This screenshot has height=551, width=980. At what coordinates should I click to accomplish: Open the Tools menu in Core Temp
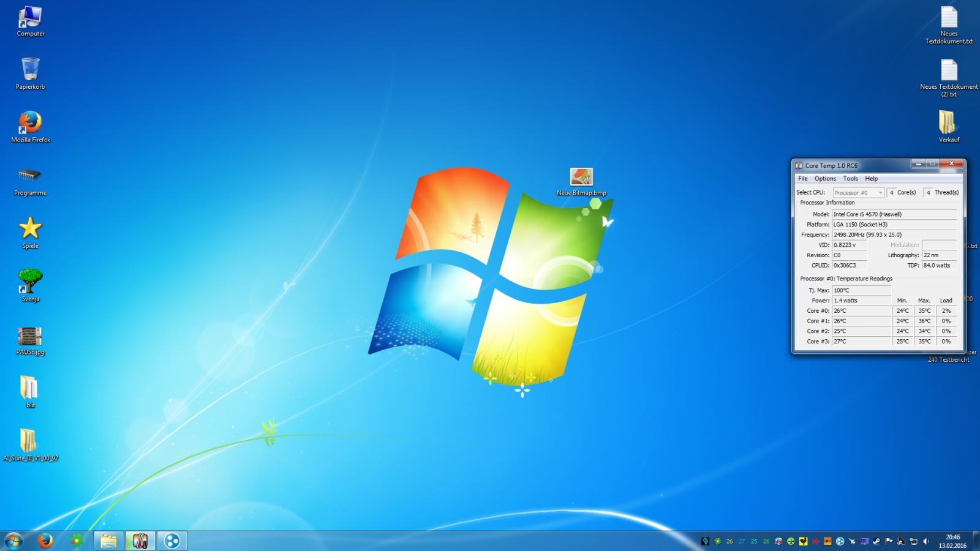[x=850, y=179]
